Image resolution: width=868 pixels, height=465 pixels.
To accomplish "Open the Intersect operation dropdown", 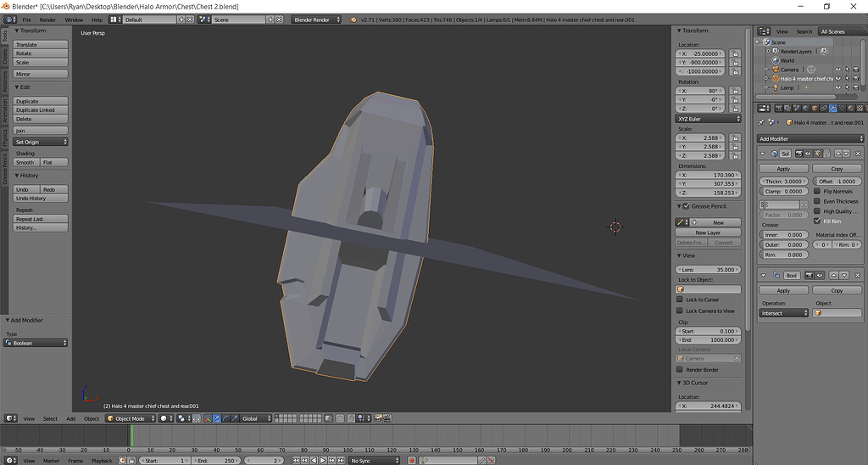I will pyautogui.click(x=783, y=313).
